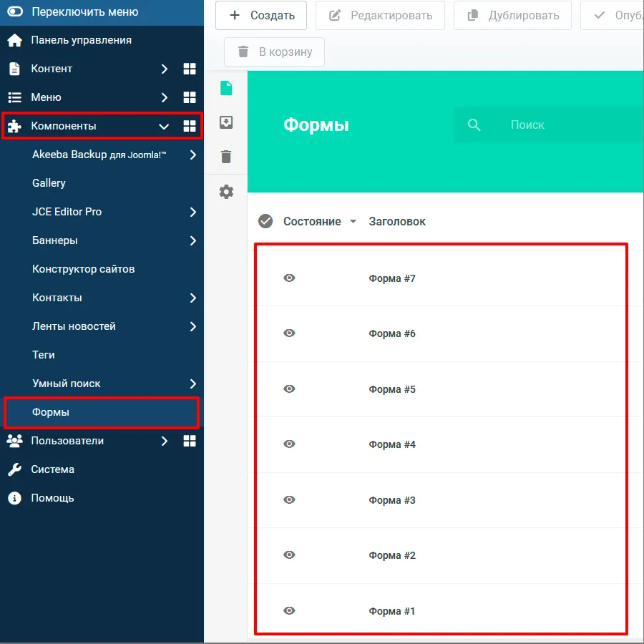Click the grid icon next to Пользователи
This screenshot has width=644, height=644.
point(190,441)
